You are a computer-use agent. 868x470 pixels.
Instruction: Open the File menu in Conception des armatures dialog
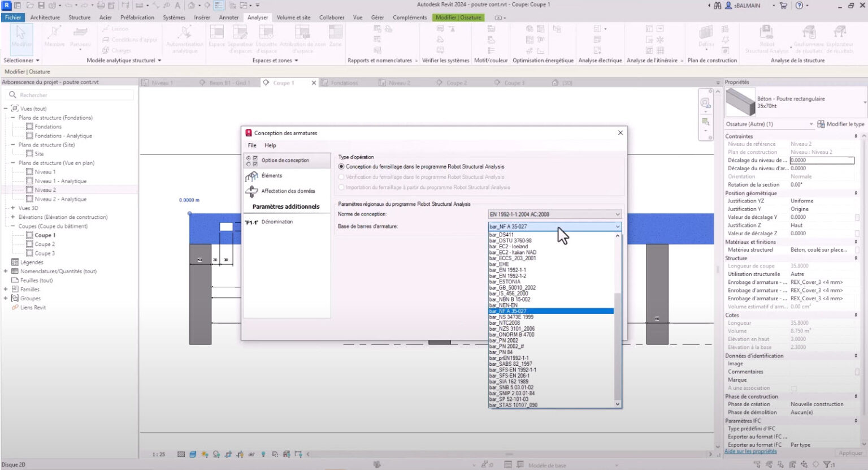click(x=251, y=145)
